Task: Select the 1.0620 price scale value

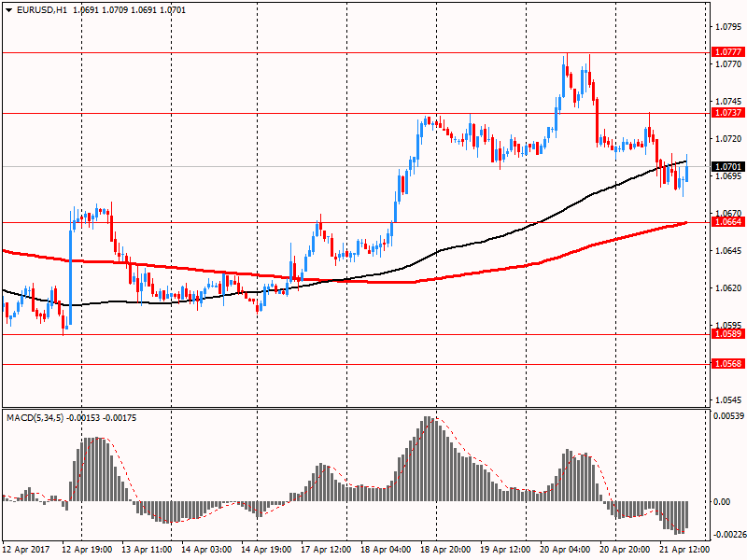Action: [x=728, y=287]
